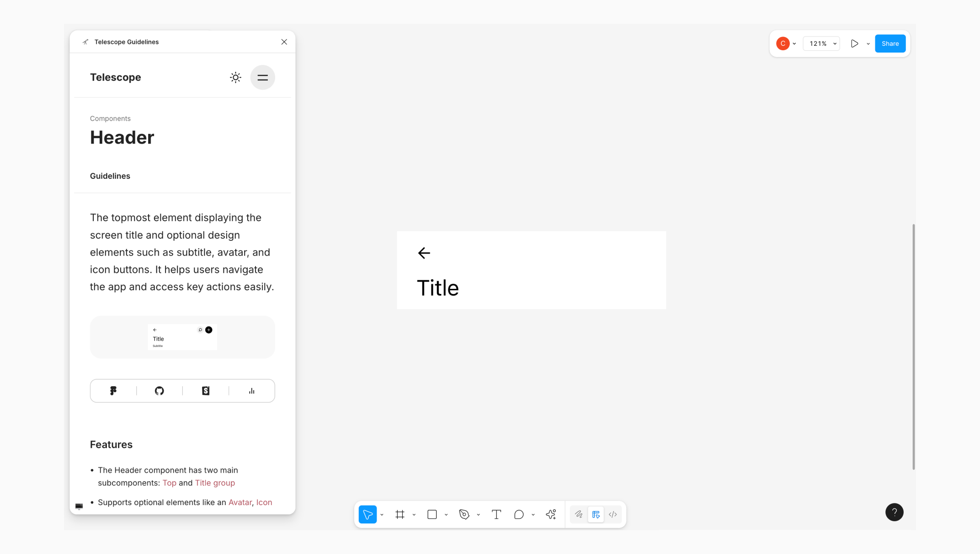Open the AI actions sparkle tool
The width and height of the screenshot is (980, 554).
(x=551, y=515)
